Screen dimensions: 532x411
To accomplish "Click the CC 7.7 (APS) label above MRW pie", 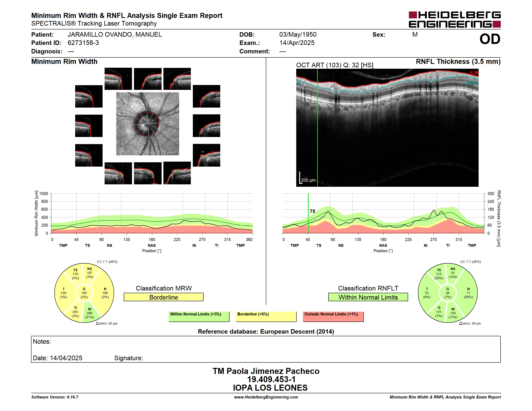I will tap(107, 262).
